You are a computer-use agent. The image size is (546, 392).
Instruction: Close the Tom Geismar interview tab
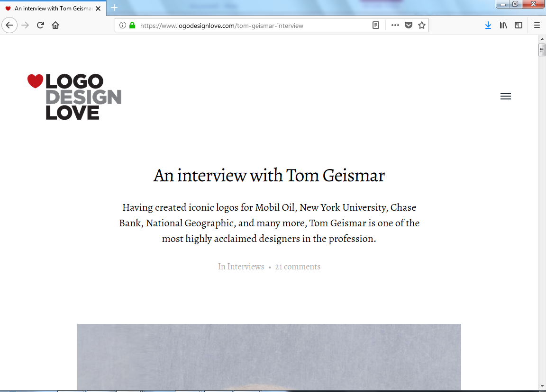tap(98, 9)
